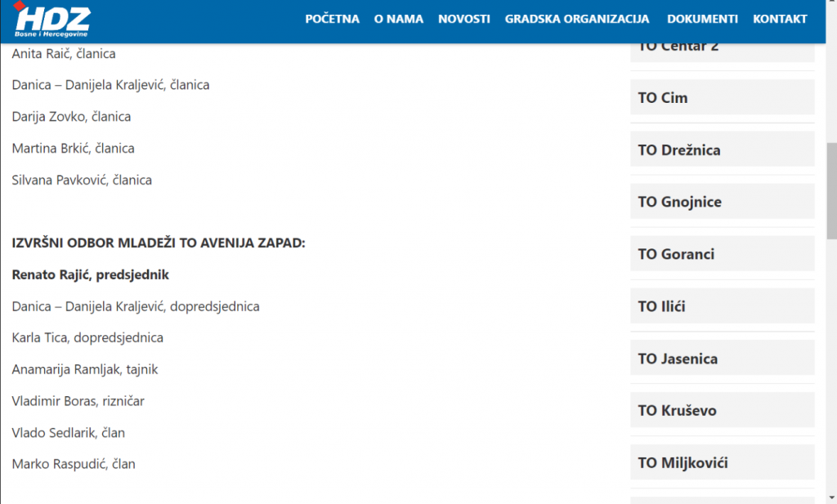Visit the TO Kruševo sidebar link
Image resolution: width=837 pixels, height=504 pixels.
click(677, 411)
